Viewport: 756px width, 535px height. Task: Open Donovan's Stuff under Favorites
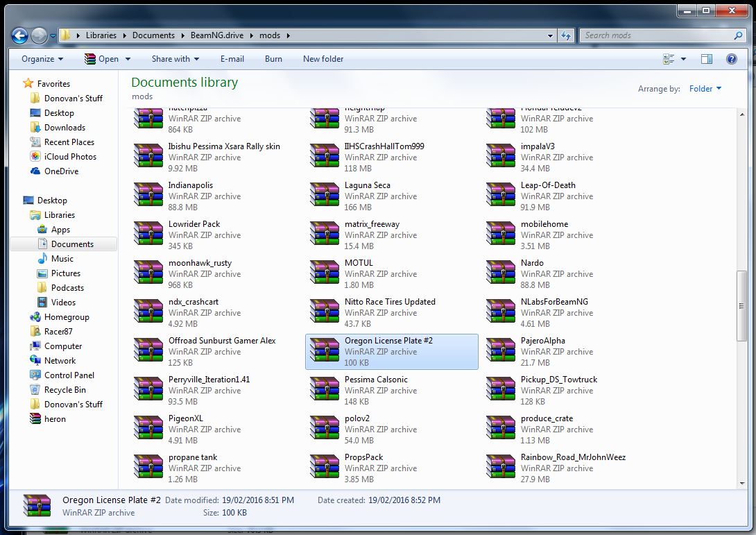tap(74, 99)
